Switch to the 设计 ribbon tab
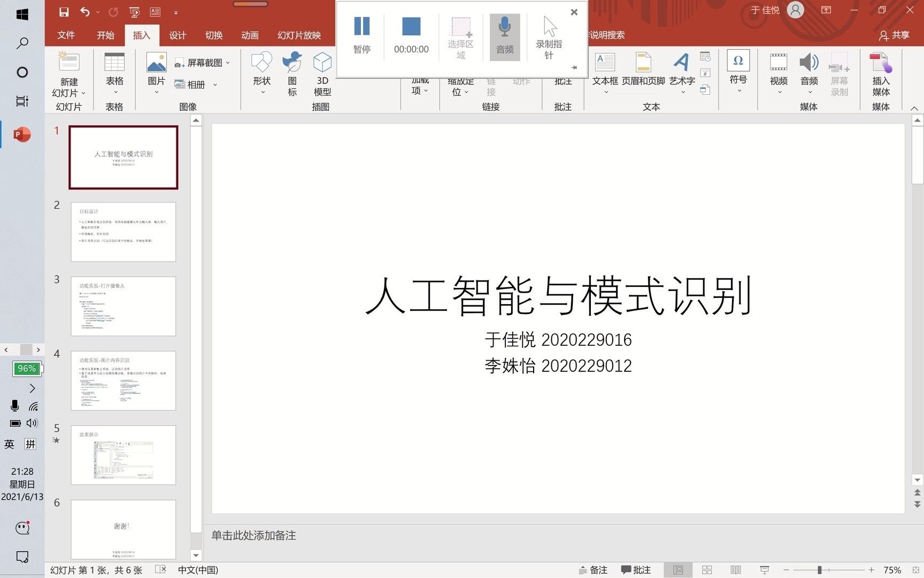Screen dimensions: 924x578 177,35
